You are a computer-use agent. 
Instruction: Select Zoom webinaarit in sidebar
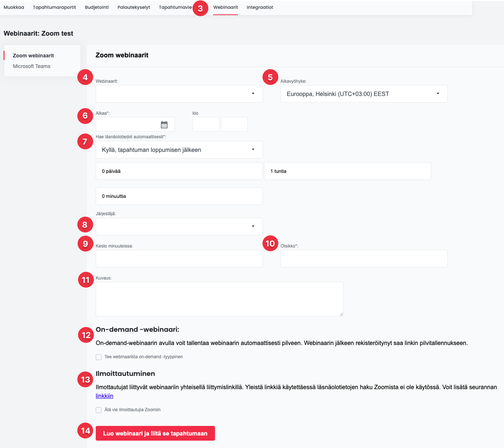click(33, 56)
